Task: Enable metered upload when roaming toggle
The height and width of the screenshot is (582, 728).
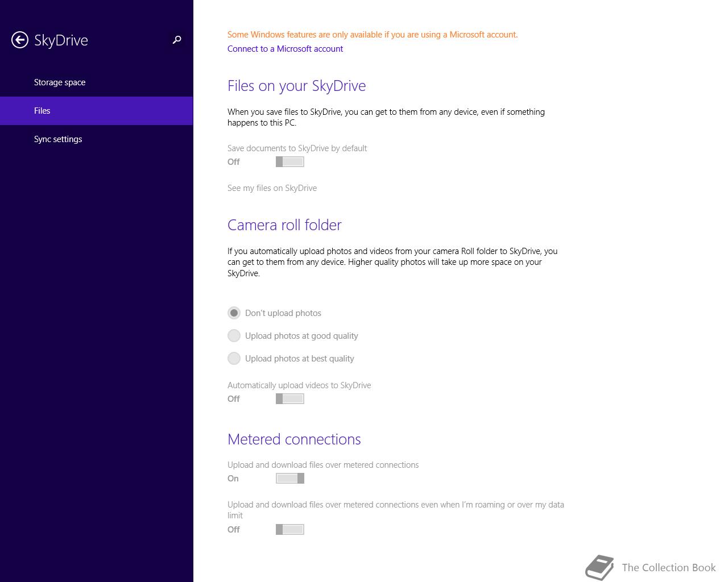Action: (x=290, y=530)
